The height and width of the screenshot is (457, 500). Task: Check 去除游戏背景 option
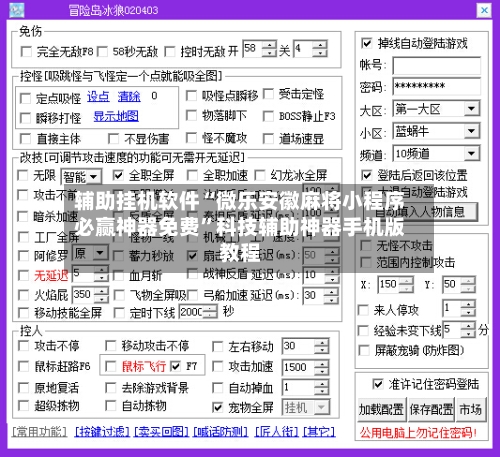tap(110, 388)
